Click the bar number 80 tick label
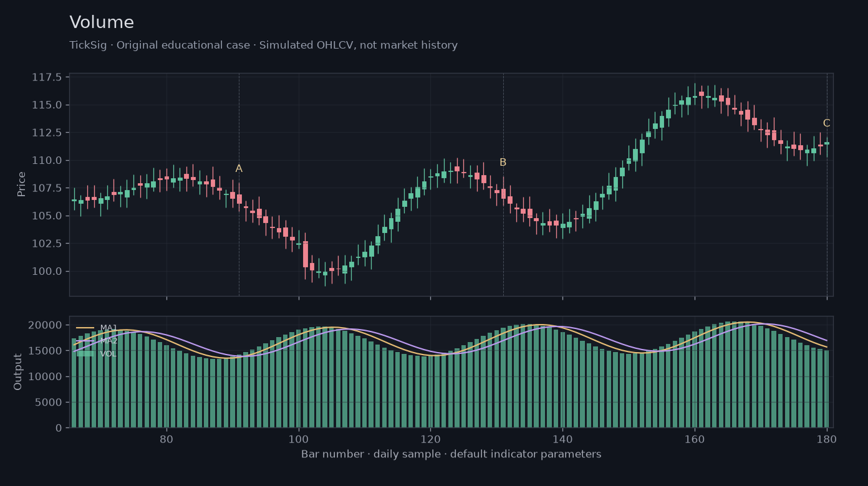This screenshot has height=486, width=868. (x=166, y=439)
